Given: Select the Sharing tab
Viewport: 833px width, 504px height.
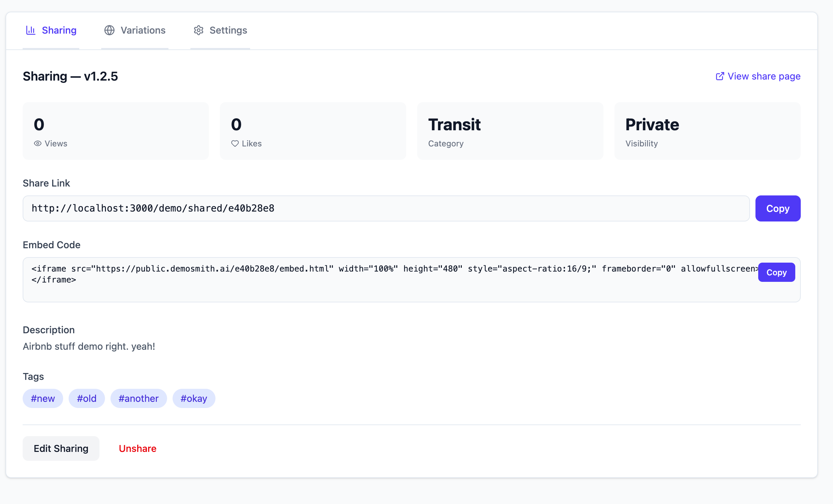Looking at the screenshot, I should click(x=59, y=30).
